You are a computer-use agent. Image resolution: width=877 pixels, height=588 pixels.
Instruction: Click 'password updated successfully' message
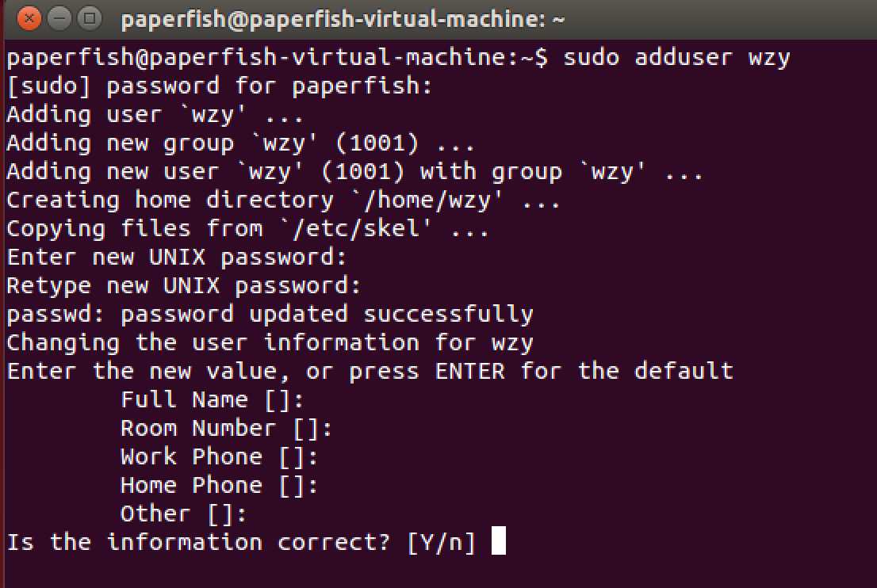[327, 314]
